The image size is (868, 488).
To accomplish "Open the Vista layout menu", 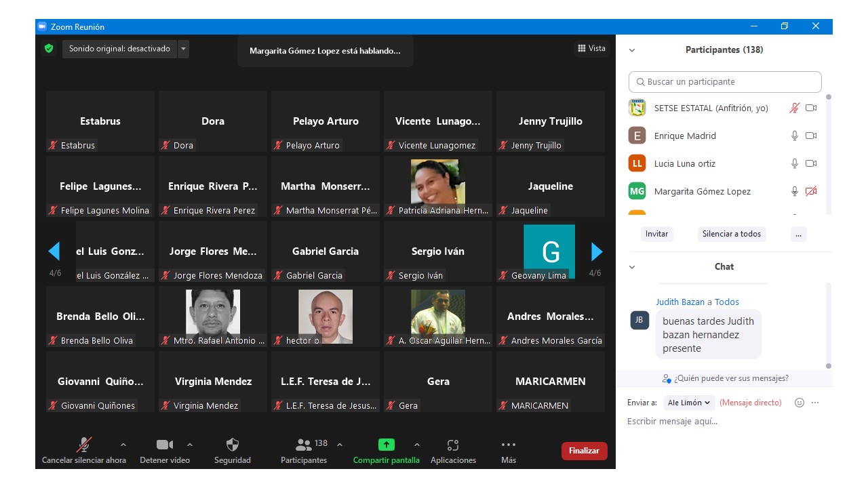I will click(x=591, y=48).
